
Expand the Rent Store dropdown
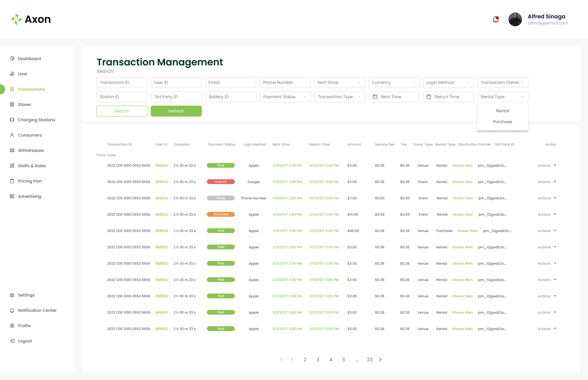pos(339,82)
